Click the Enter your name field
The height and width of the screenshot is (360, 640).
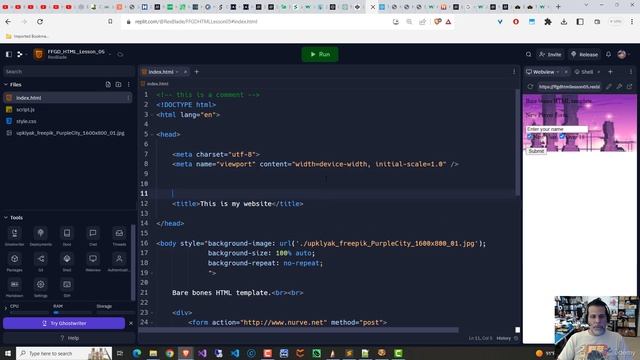click(x=557, y=129)
